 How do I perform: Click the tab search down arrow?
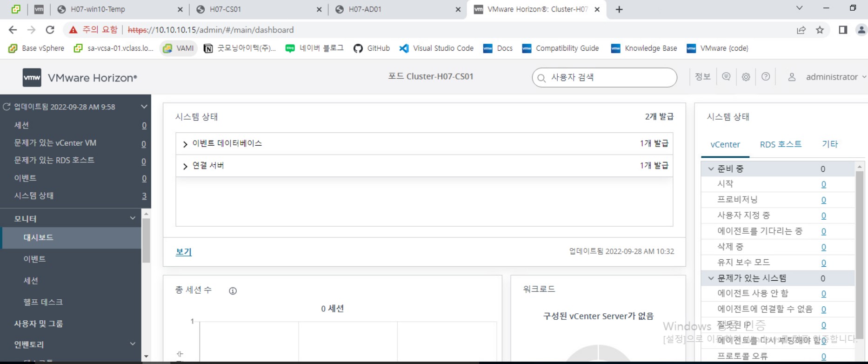coord(799,8)
